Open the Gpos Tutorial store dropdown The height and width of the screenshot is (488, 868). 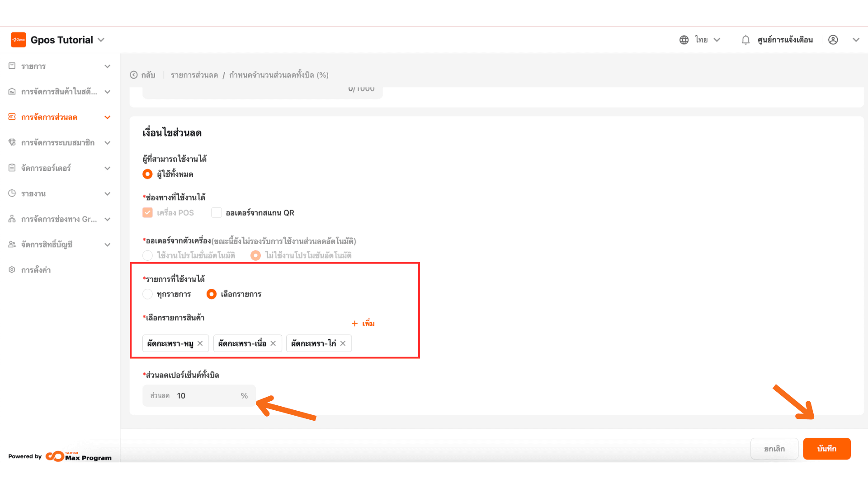pos(101,40)
